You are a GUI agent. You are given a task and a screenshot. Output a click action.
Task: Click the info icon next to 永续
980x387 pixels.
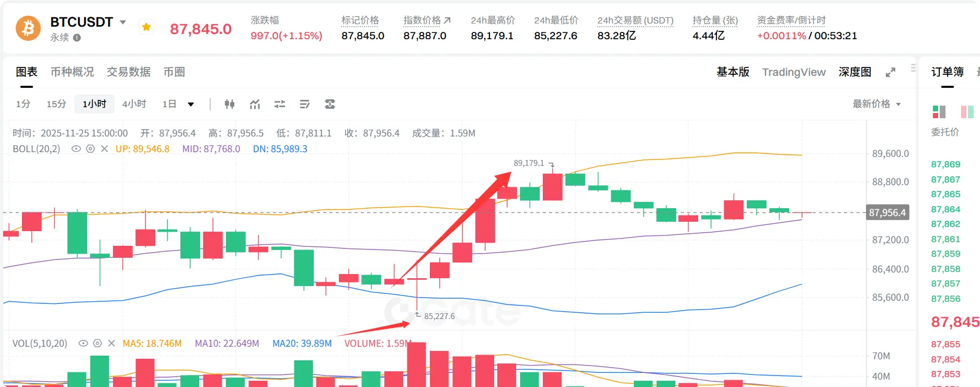(x=77, y=38)
